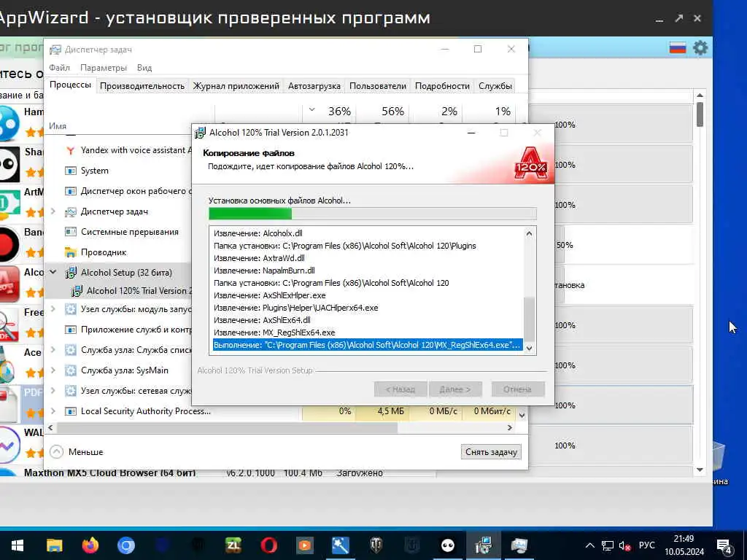Image resolution: width=747 pixels, height=560 pixels.
Task: Expand the Служба узла: Служба списка row
Action: tap(53, 350)
